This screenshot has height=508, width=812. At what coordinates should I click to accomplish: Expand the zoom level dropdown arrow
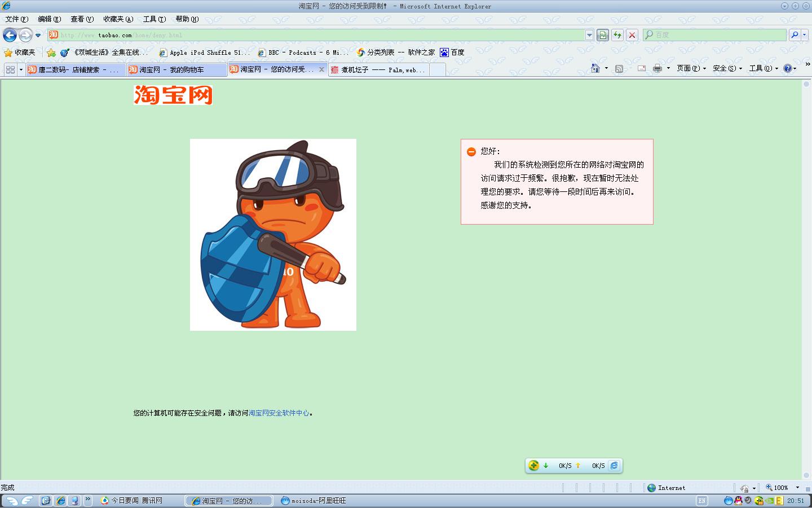(x=797, y=488)
